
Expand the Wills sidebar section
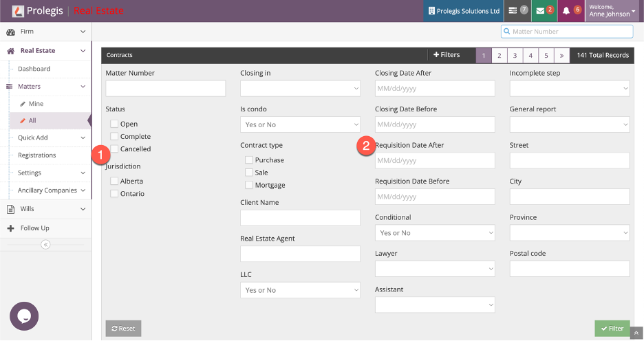(x=45, y=209)
